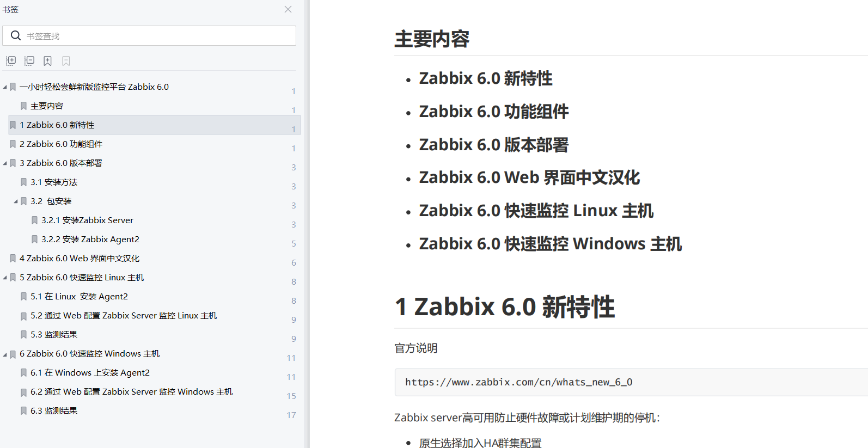Screen dimensions: 868x448
Task: Click the greyed delete bookmark icon
Action: [66, 61]
